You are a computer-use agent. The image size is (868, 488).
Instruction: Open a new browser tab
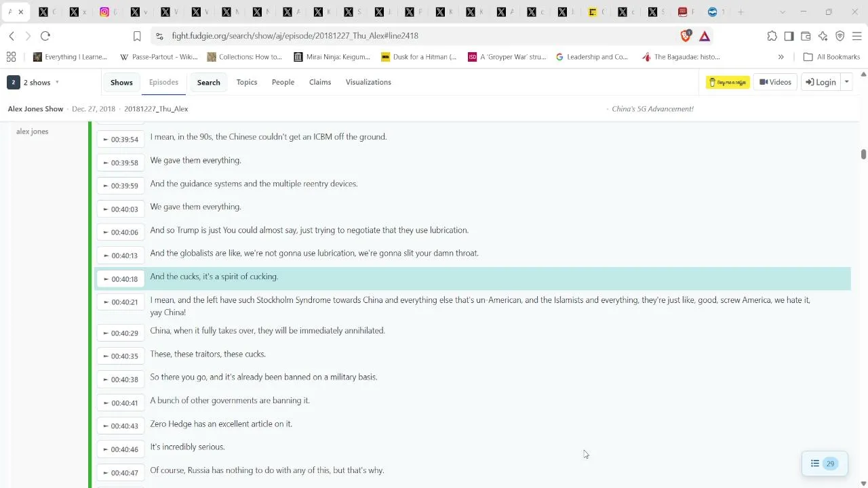tap(741, 12)
